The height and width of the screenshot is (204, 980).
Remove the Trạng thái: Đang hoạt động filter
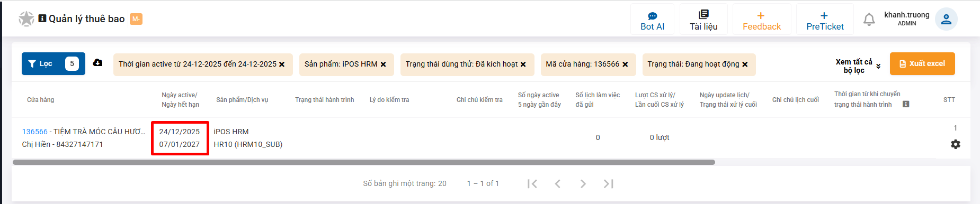point(745,64)
